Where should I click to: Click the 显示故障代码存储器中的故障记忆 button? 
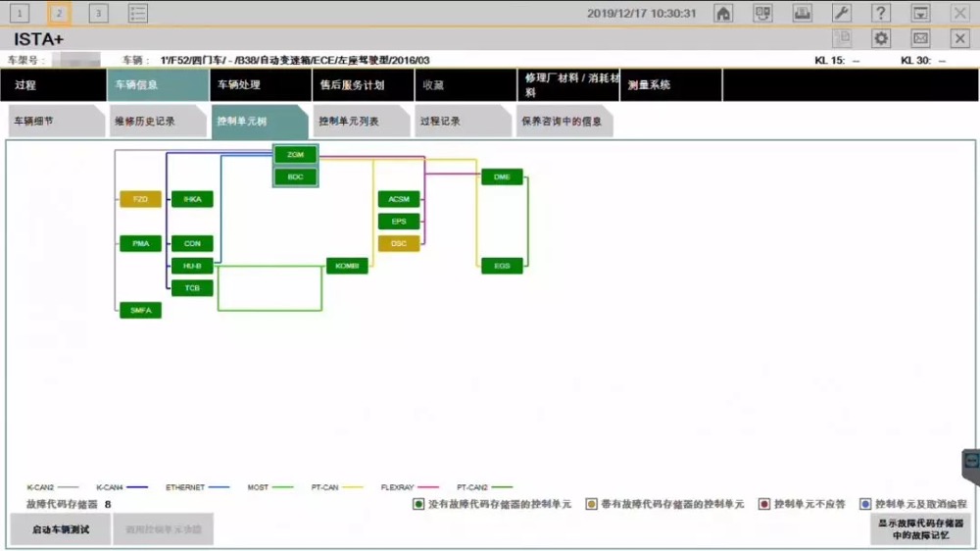click(921, 529)
